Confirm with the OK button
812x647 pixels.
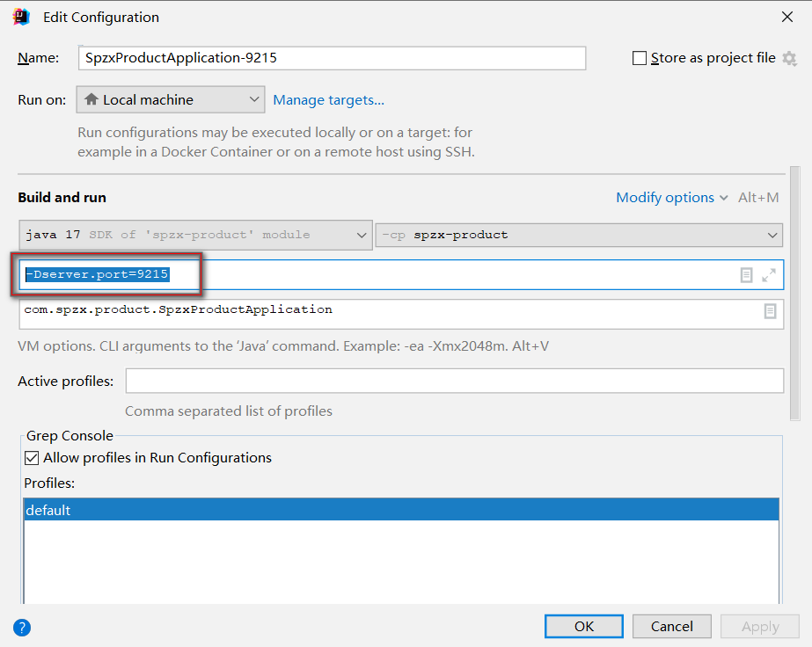[583, 626]
